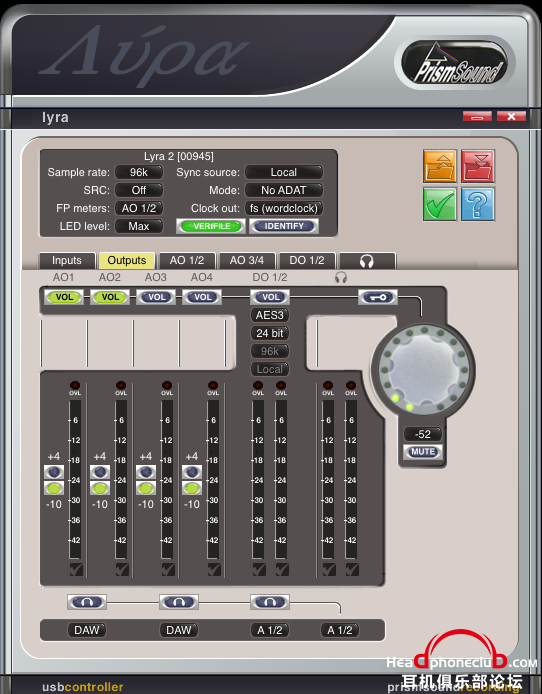Enable the DO 1/2 VOL button
The image size is (542, 694).
click(x=270, y=297)
